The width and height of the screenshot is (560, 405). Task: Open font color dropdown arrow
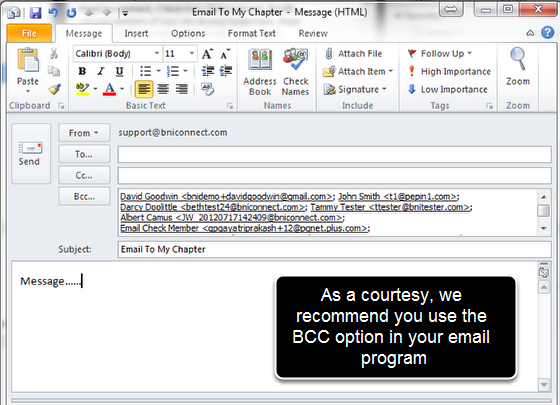[122, 89]
